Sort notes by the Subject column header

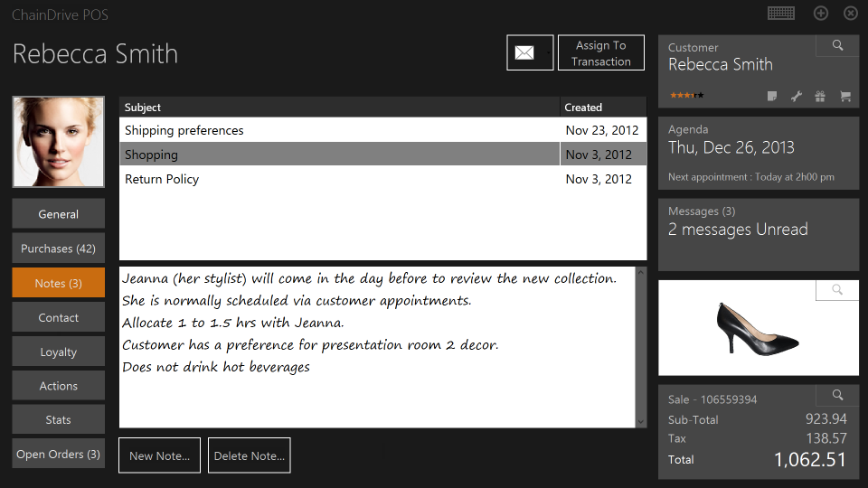tap(339, 108)
